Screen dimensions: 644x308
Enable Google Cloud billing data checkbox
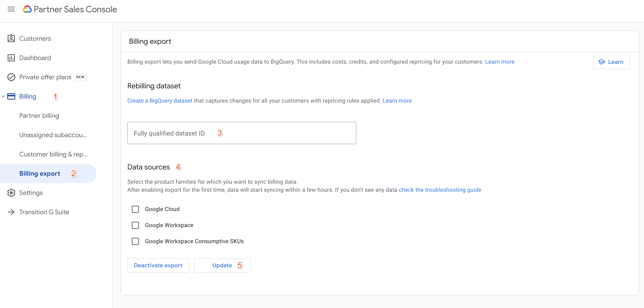tap(136, 209)
